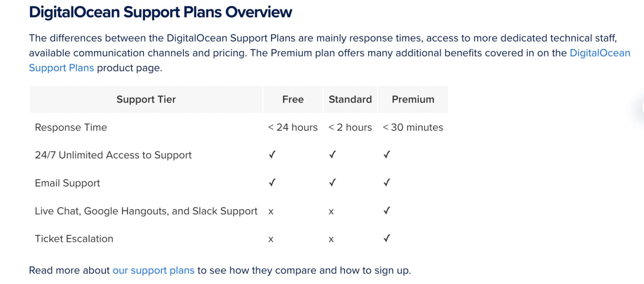644x284 pixels.
Task: Click the DigitalOcean Support Plans Overview heading
Action: [160, 12]
